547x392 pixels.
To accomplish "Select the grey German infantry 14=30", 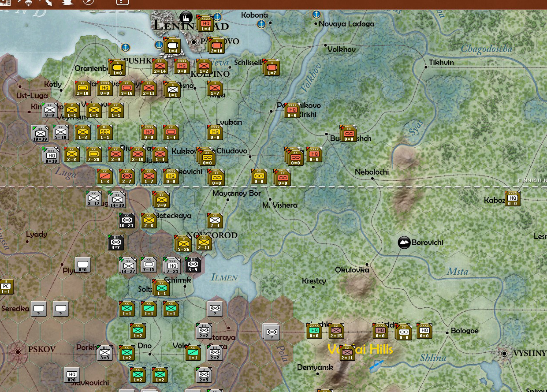I will click(x=117, y=200).
